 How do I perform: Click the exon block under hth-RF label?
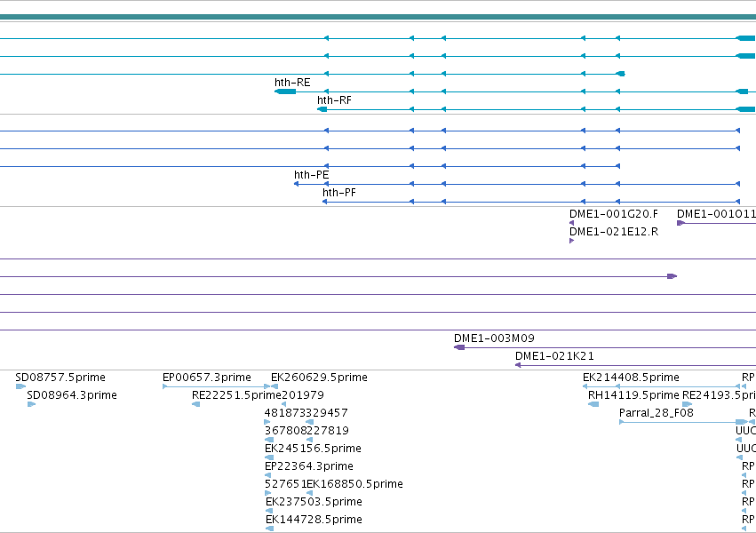[322, 109]
